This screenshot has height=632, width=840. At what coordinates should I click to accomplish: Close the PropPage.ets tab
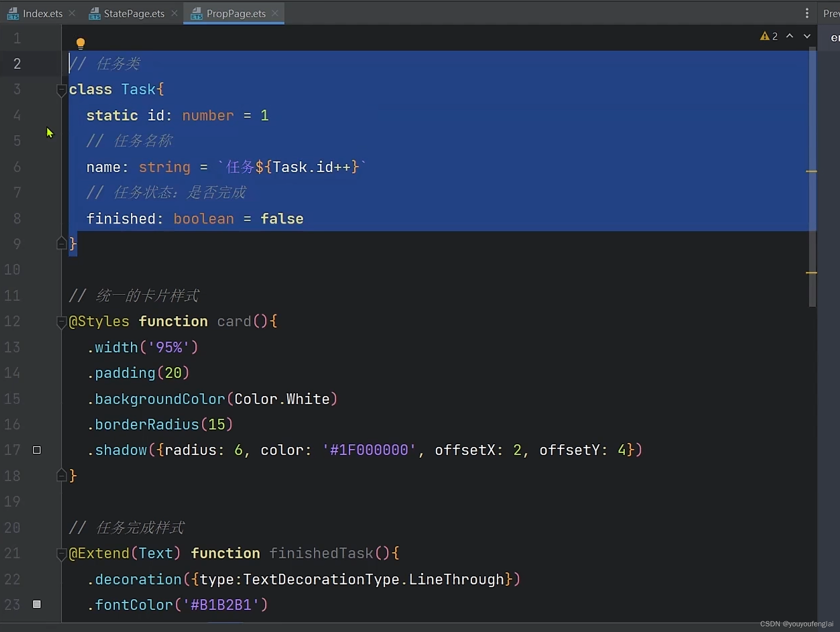coord(275,13)
